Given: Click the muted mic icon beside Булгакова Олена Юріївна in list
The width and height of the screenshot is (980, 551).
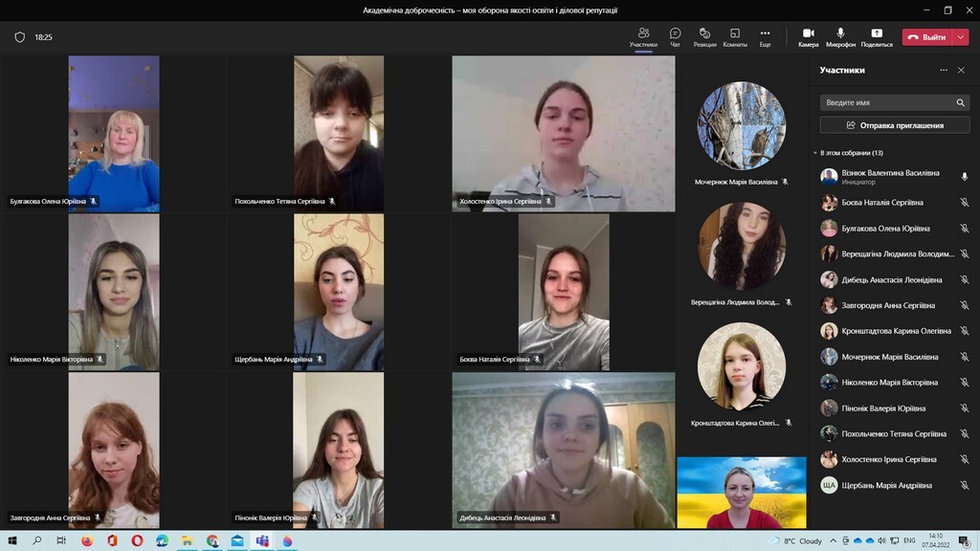Looking at the screenshot, I should click(965, 228).
